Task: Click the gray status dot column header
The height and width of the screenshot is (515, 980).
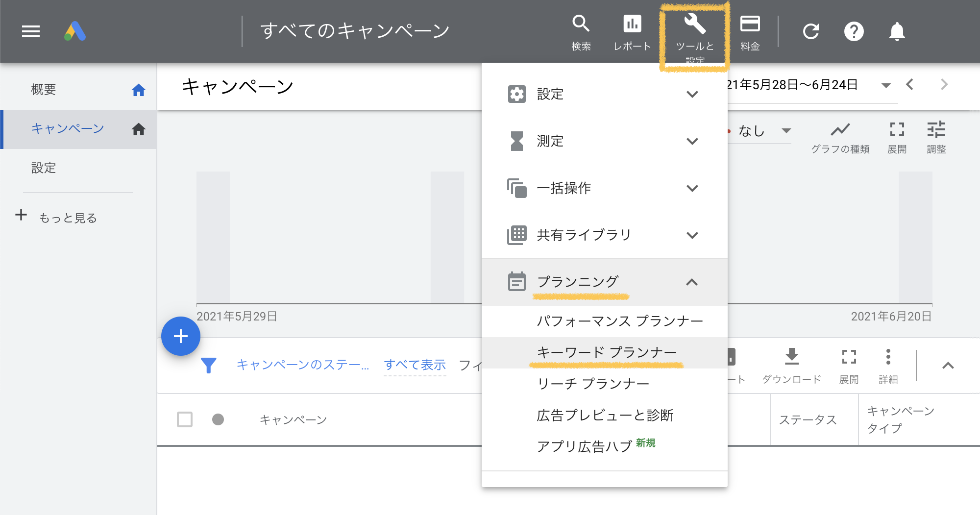Action: (218, 419)
